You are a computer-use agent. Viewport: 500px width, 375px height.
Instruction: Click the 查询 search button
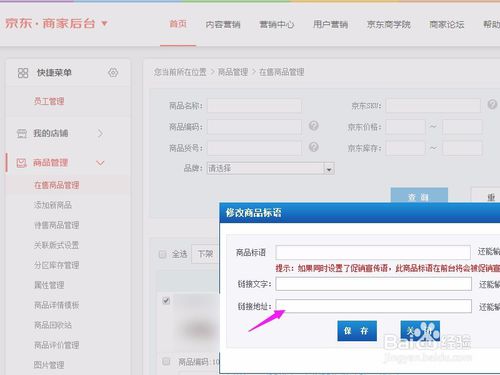(419, 196)
